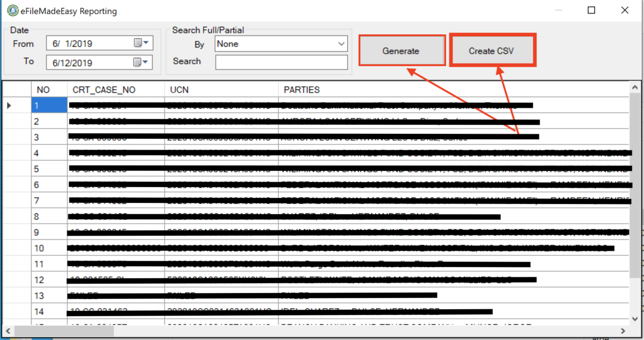Select row number 1 cell

pyautogui.click(x=49, y=106)
